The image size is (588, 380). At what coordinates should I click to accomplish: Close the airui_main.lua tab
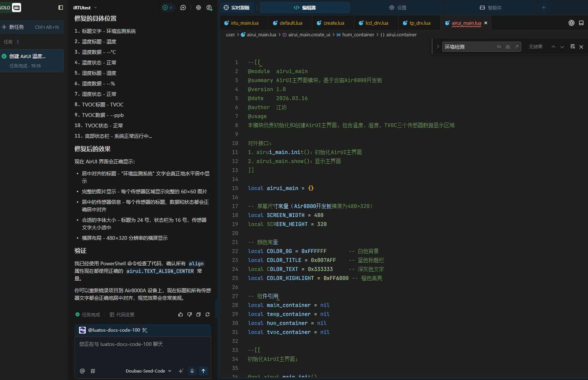[x=486, y=23]
